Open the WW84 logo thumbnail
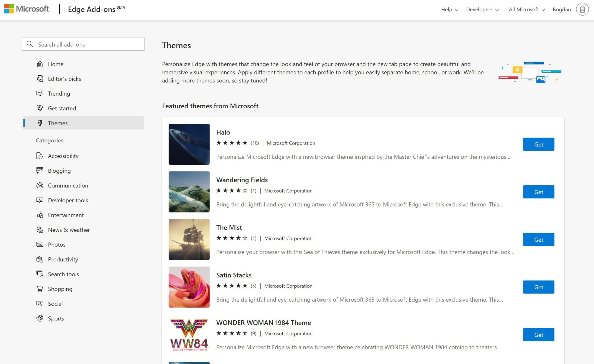This screenshot has width=594, height=364. (189, 335)
